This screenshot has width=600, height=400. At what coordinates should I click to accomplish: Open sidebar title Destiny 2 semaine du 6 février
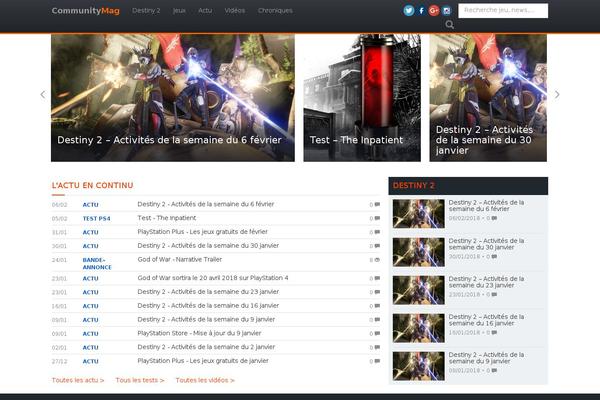pyautogui.click(x=486, y=206)
